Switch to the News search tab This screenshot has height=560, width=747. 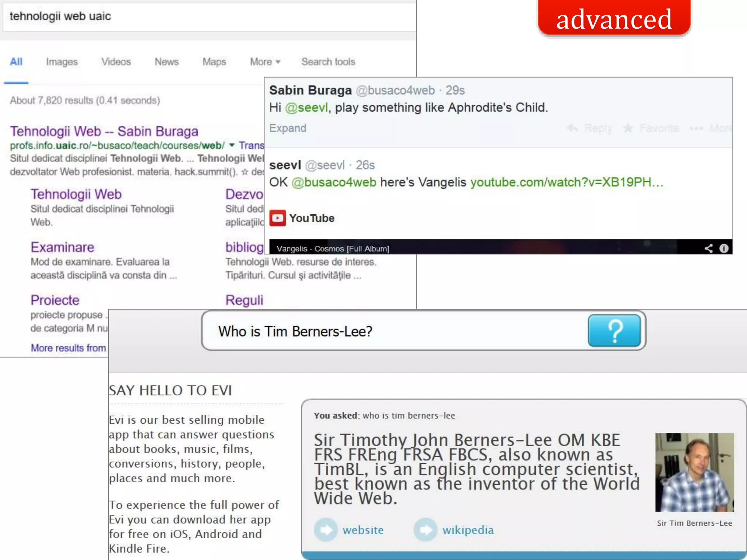[x=166, y=62]
